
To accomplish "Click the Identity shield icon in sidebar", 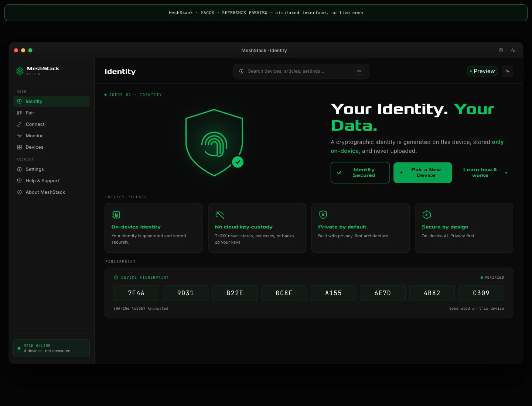I will (x=20, y=101).
